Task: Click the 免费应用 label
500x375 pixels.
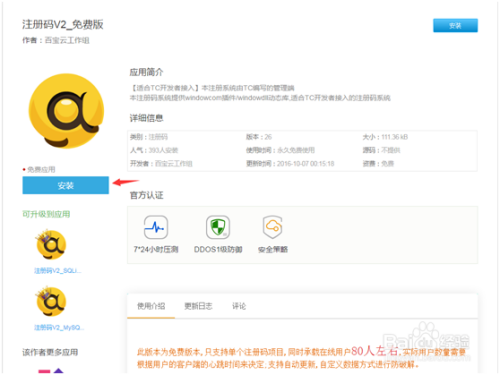Action: (x=41, y=170)
